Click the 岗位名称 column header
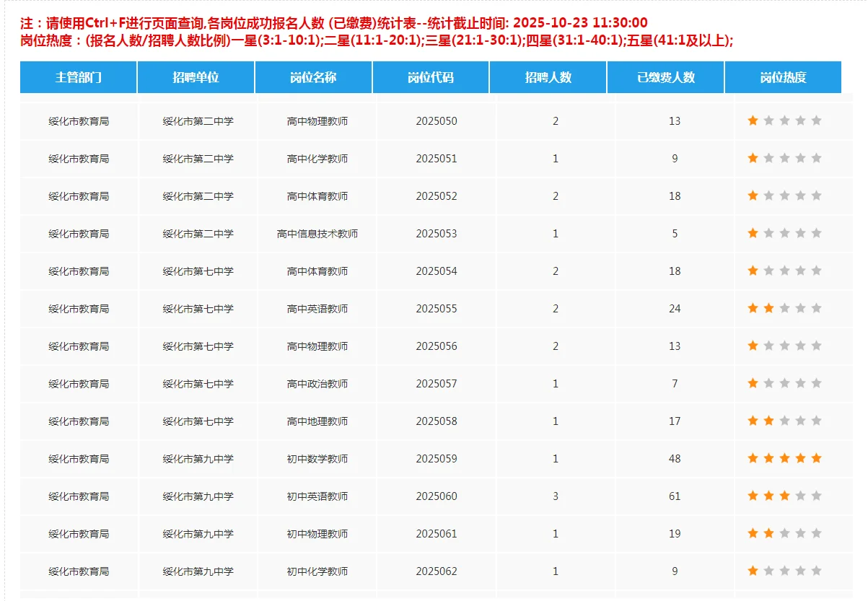 [314, 78]
